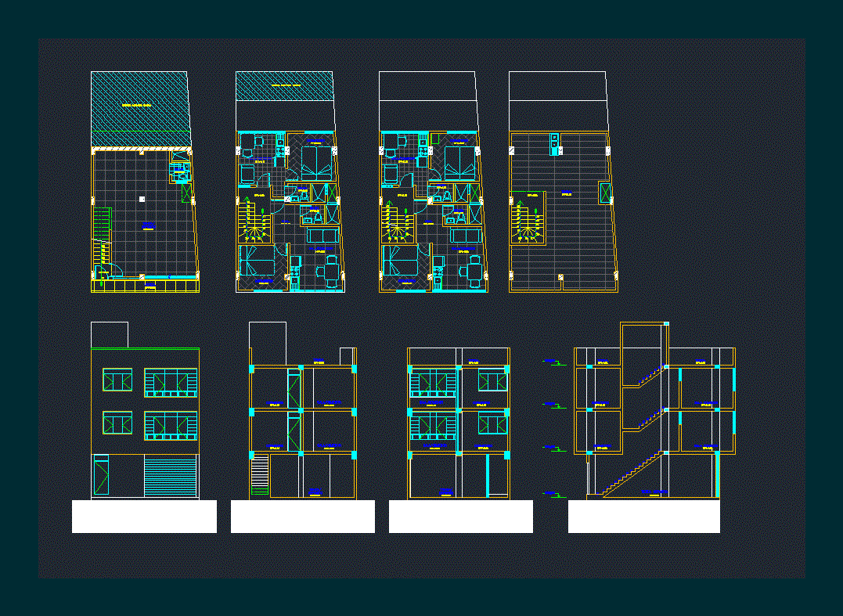Select the cyan duct opening on roof plan right wall
The height and width of the screenshot is (616, 843).
point(605,193)
